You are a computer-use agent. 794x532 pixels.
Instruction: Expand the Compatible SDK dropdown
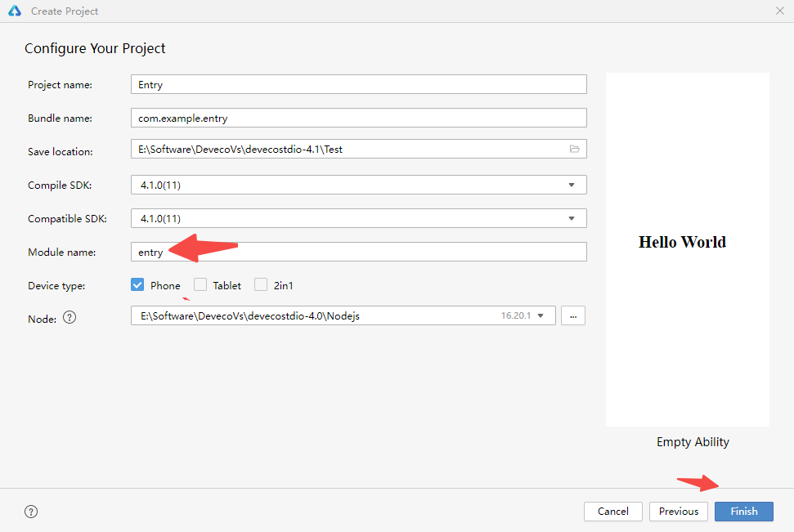(x=571, y=218)
